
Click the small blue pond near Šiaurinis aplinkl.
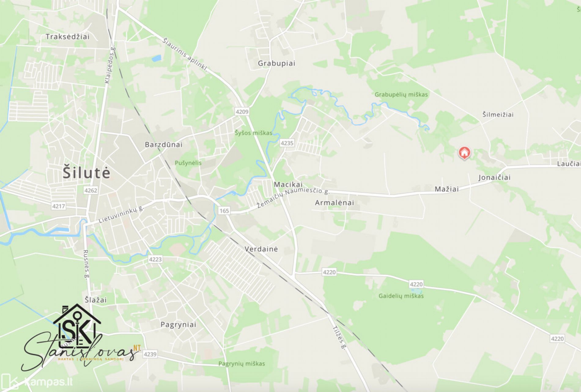pos(156,58)
